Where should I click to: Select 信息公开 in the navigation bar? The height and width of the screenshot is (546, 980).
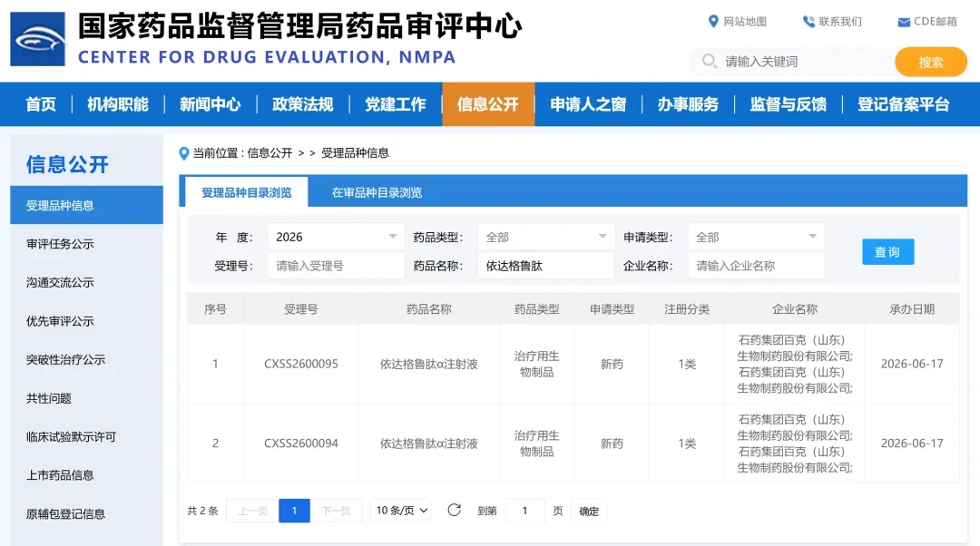[488, 104]
